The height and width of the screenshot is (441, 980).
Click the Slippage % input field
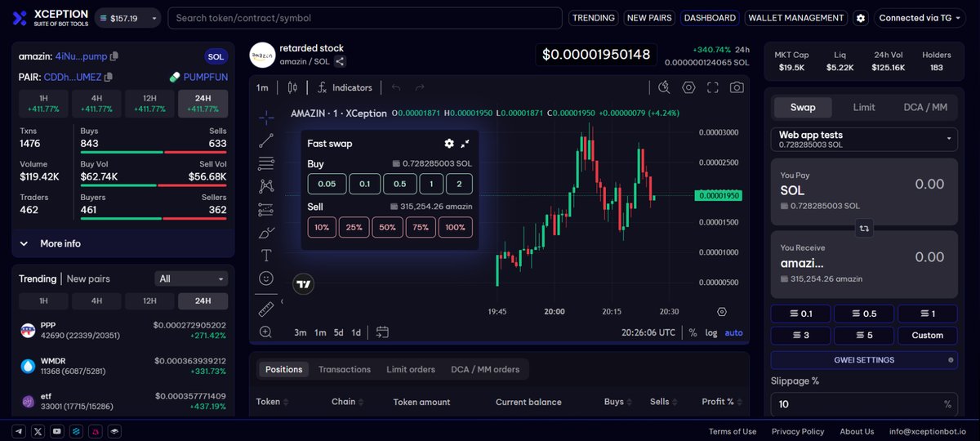[x=864, y=404]
